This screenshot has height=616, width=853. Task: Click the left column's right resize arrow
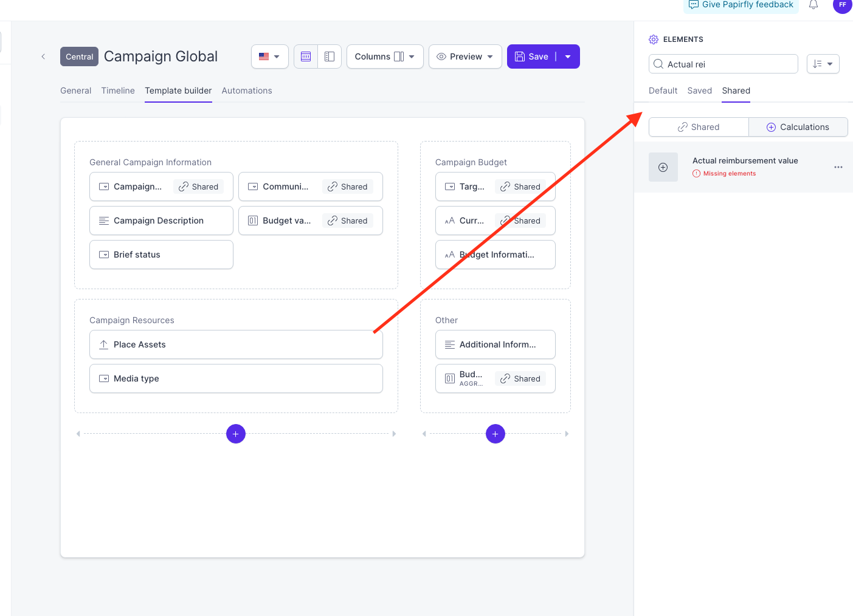coord(394,434)
